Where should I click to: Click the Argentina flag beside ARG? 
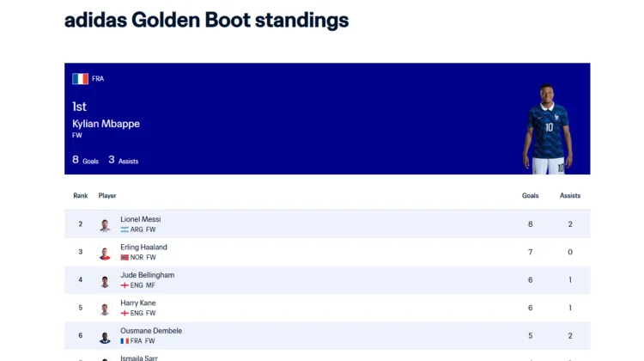click(125, 229)
